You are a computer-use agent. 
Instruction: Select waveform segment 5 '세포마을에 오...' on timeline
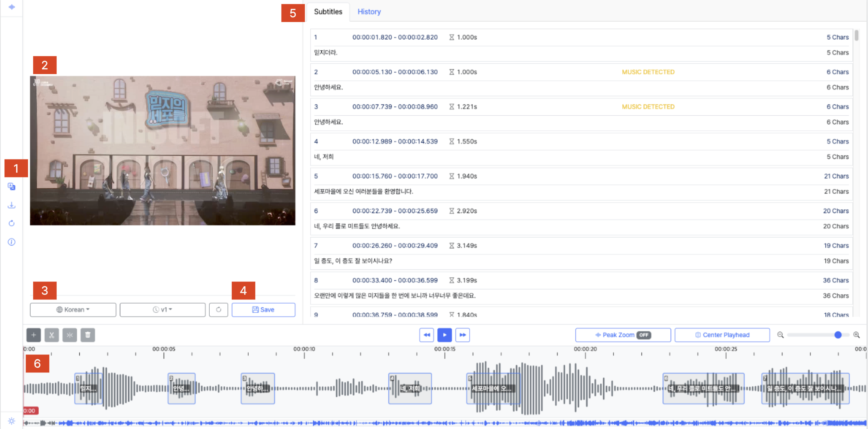(493, 388)
